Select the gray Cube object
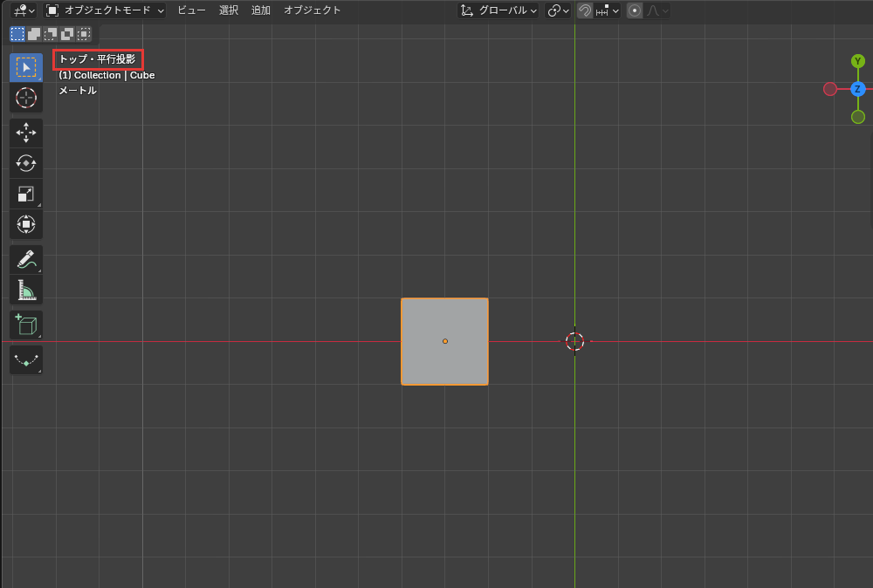 coord(445,342)
